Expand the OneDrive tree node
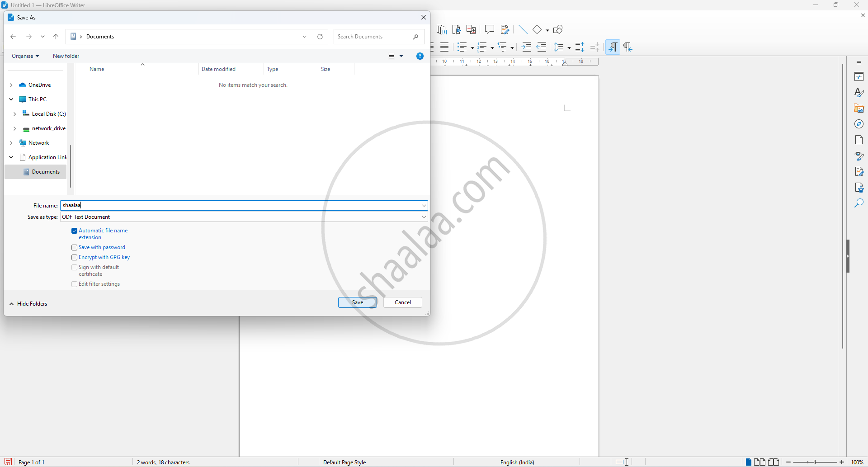The width and height of the screenshot is (868, 467). click(11, 85)
